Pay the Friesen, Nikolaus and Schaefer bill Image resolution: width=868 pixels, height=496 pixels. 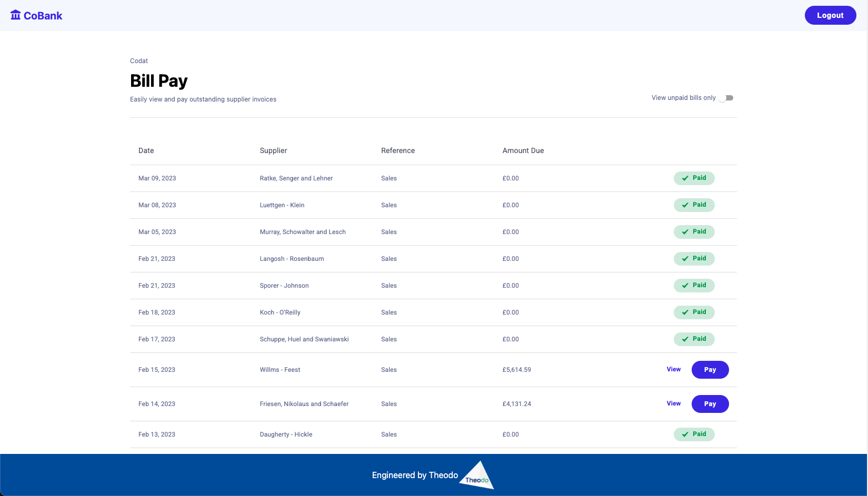[710, 404]
